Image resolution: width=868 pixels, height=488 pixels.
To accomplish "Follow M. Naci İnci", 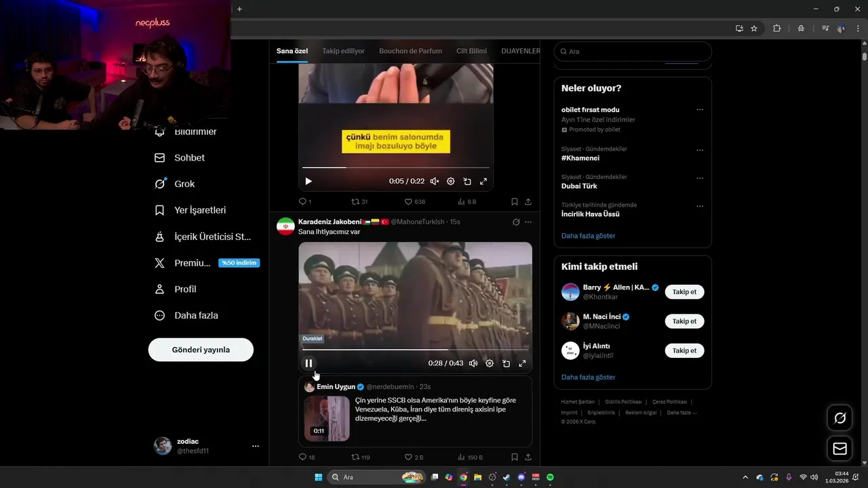I will [x=684, y=321].
